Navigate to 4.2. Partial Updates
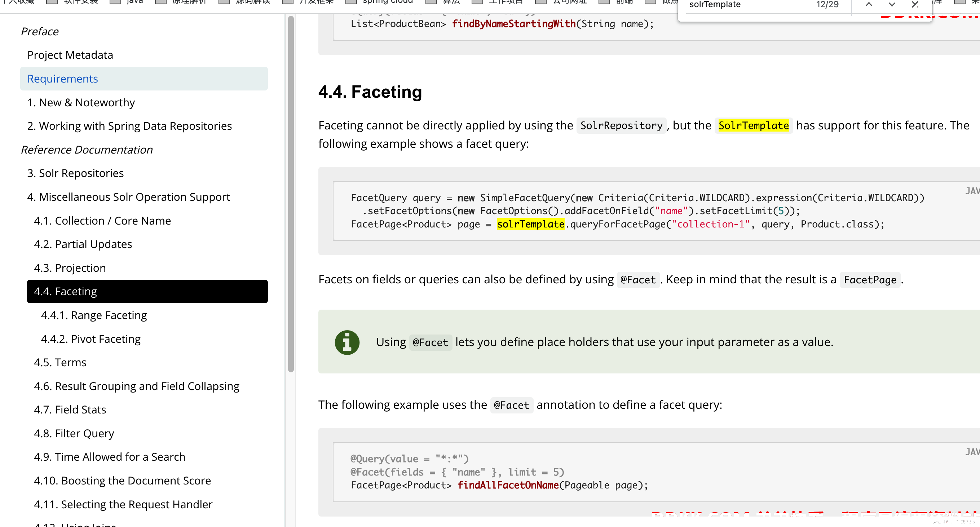Screen dimensions: 980x527 tap(83, 244)
